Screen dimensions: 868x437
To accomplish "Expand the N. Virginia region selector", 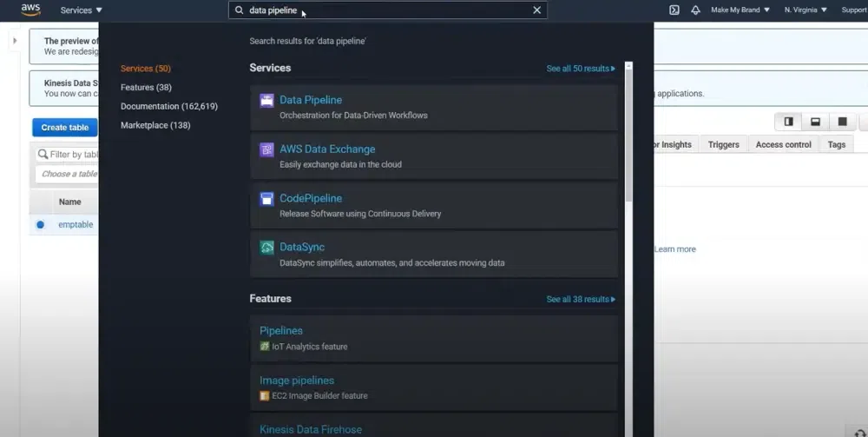I will 806,10.
